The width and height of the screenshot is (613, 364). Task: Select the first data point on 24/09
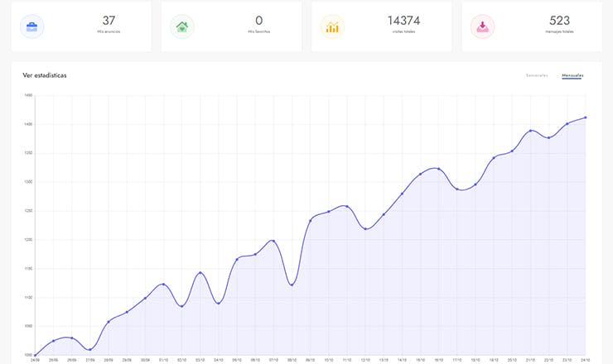click(x=35, y=355)
